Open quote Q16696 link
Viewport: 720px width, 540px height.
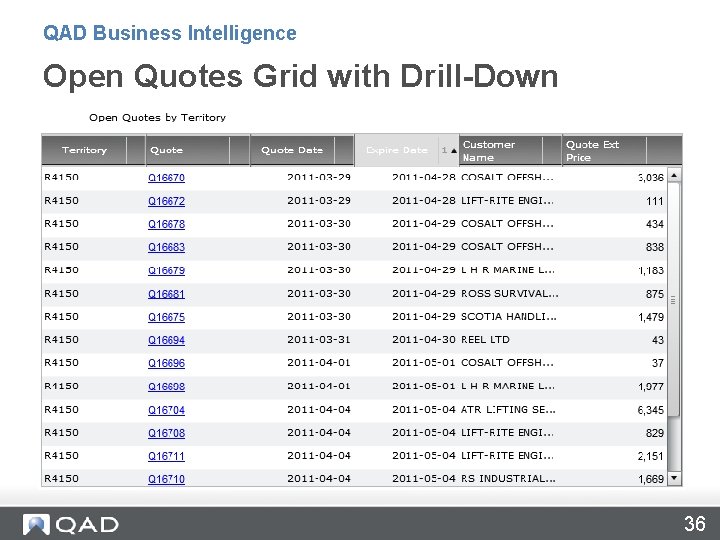(166, 363)
